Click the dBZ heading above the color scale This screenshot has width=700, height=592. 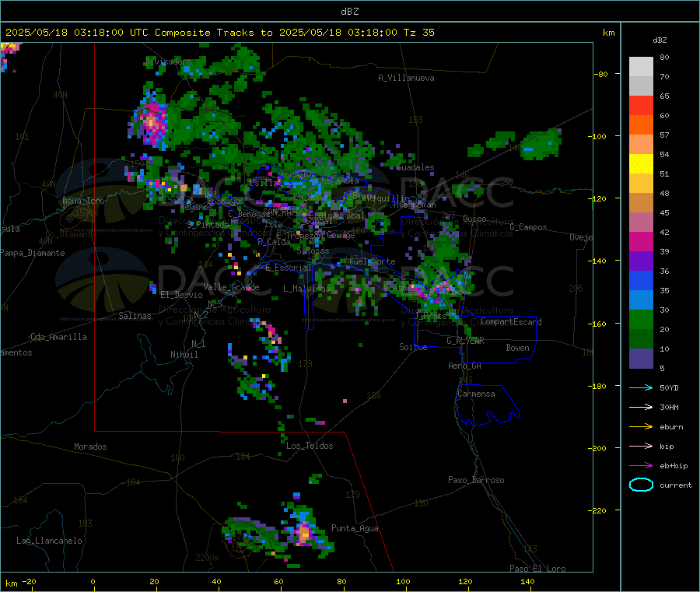point(660,40)
